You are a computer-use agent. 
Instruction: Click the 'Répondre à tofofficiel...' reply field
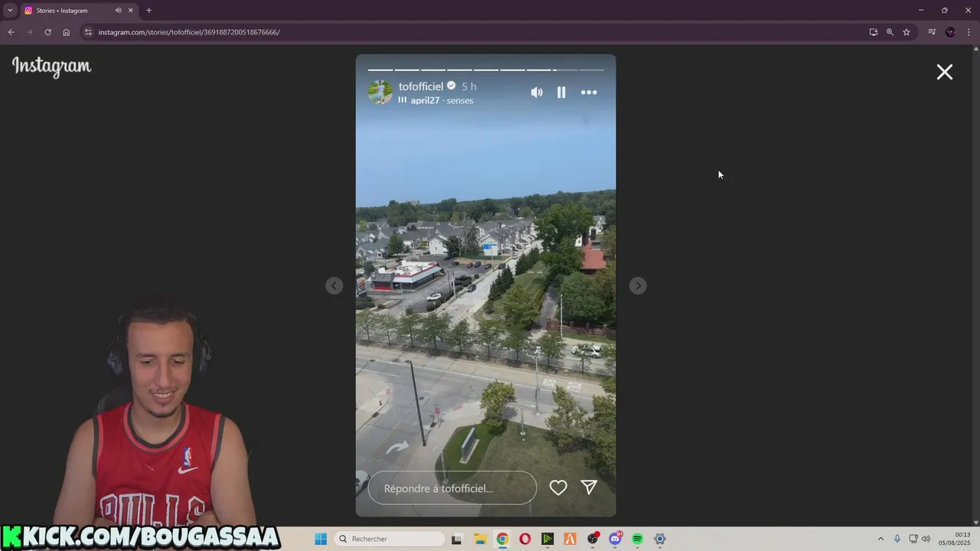pyautogui.click(x=452, y=488)
